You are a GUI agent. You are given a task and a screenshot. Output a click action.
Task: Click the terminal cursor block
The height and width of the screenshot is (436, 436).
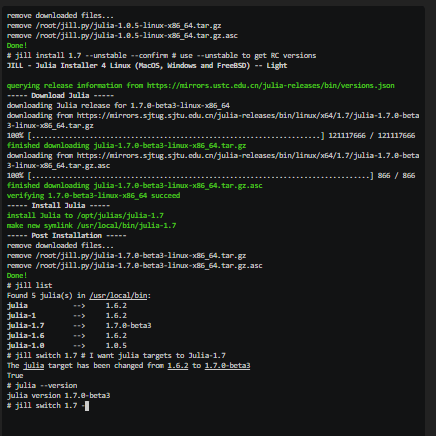click(x=87, y=406)
